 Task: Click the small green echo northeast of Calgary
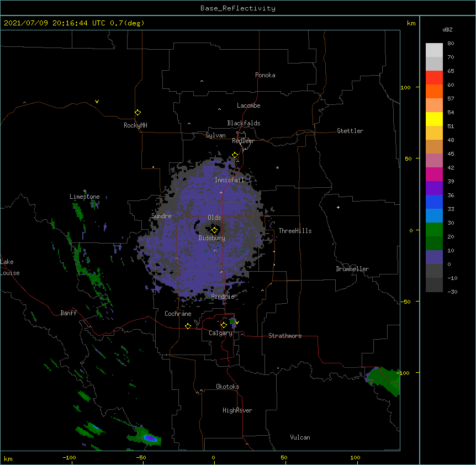232,323
